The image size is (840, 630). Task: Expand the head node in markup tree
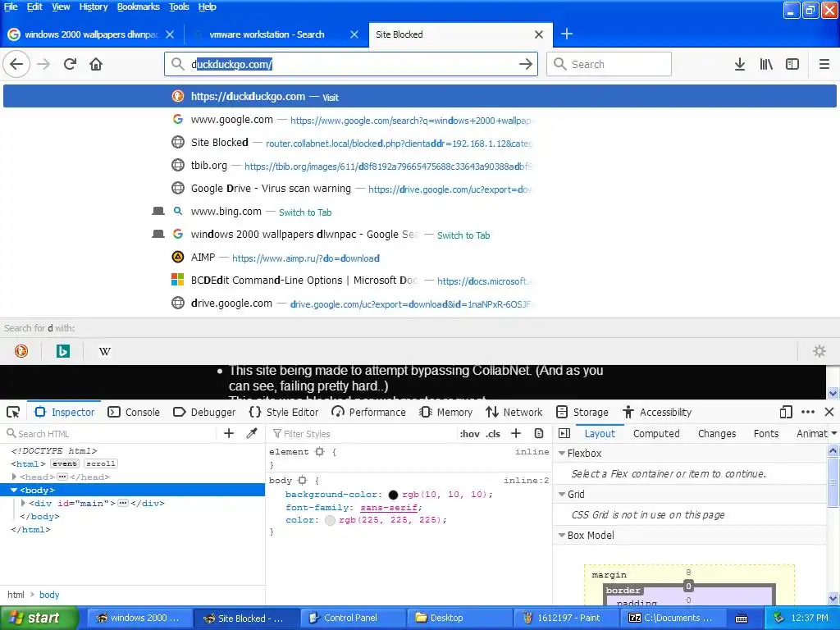14,477
